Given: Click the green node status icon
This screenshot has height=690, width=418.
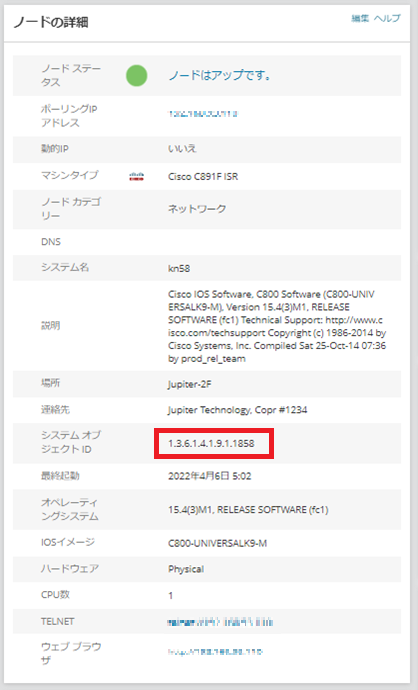Looking at the screenshot, I should pos(136,76).
